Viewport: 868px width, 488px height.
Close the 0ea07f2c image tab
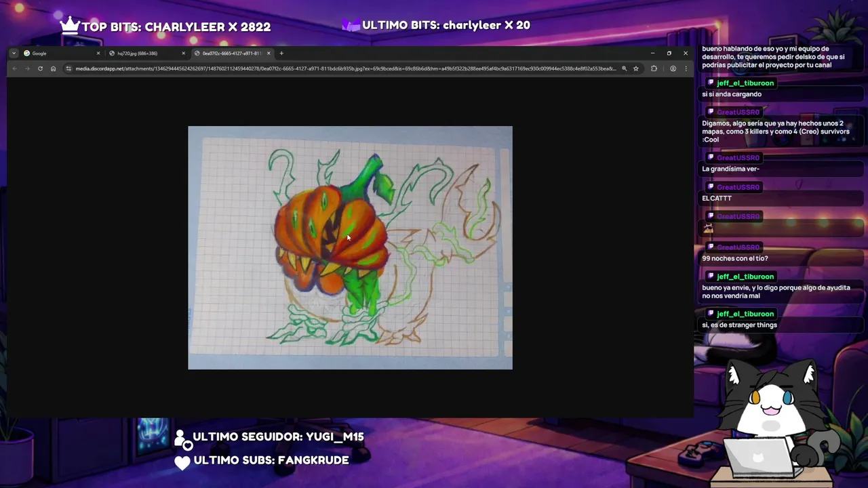[269, 54]
